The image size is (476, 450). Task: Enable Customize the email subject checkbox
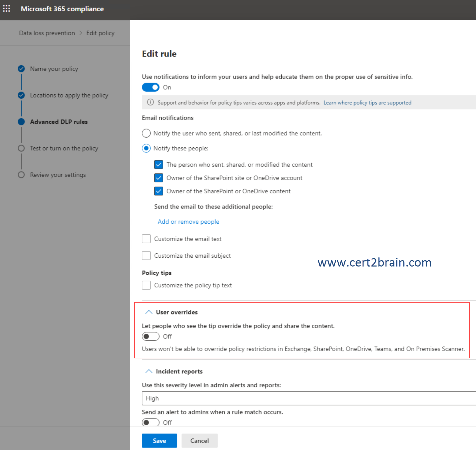(x=146, y=255)
